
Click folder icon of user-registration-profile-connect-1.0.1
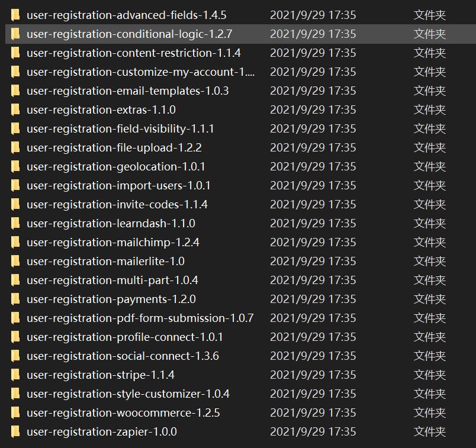(15, 337)
